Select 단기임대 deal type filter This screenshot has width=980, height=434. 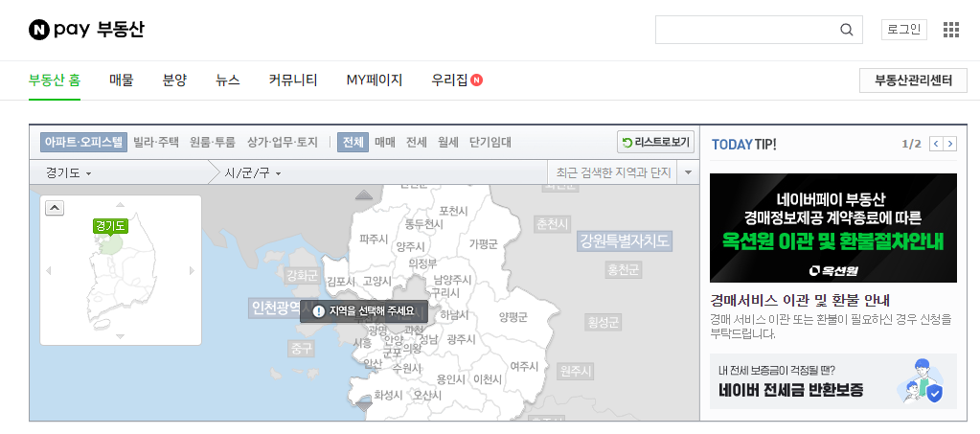pos(490,142)
